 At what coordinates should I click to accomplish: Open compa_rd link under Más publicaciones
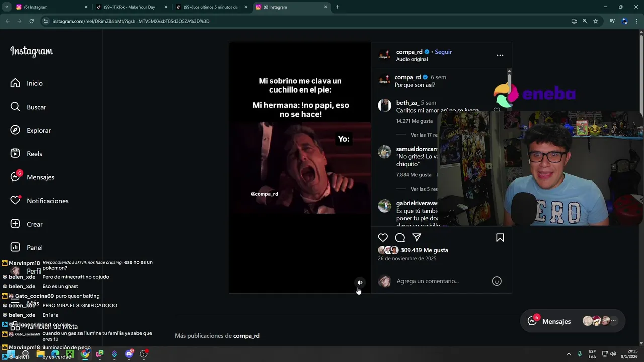click(246, 336)
